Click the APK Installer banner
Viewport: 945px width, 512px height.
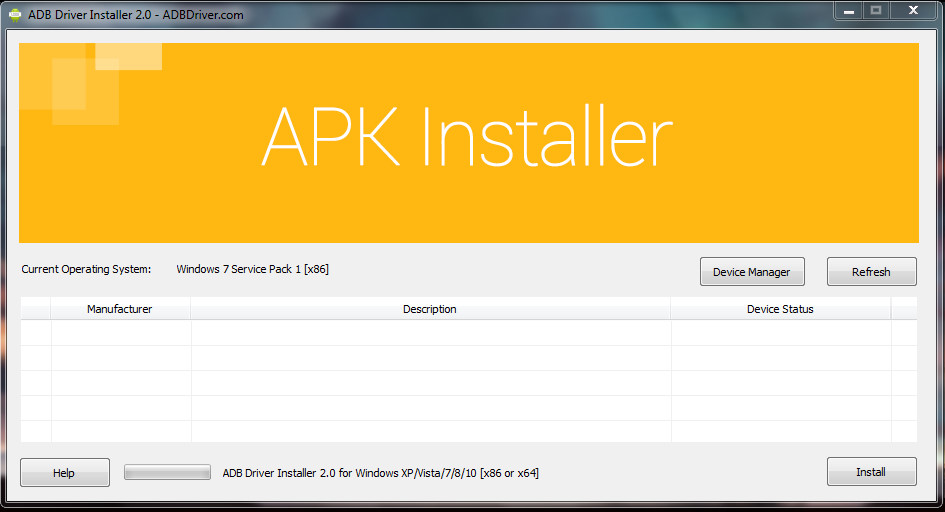(468, 143)
